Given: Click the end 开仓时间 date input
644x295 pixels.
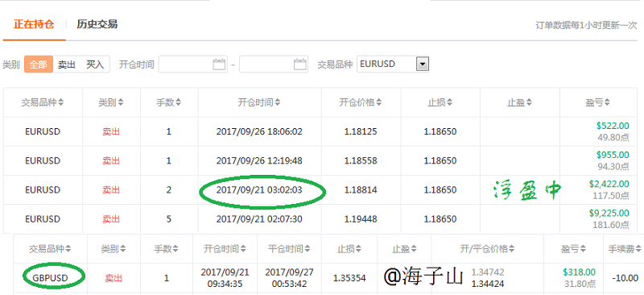Looking at the screenshot, I should click(274, 64).
